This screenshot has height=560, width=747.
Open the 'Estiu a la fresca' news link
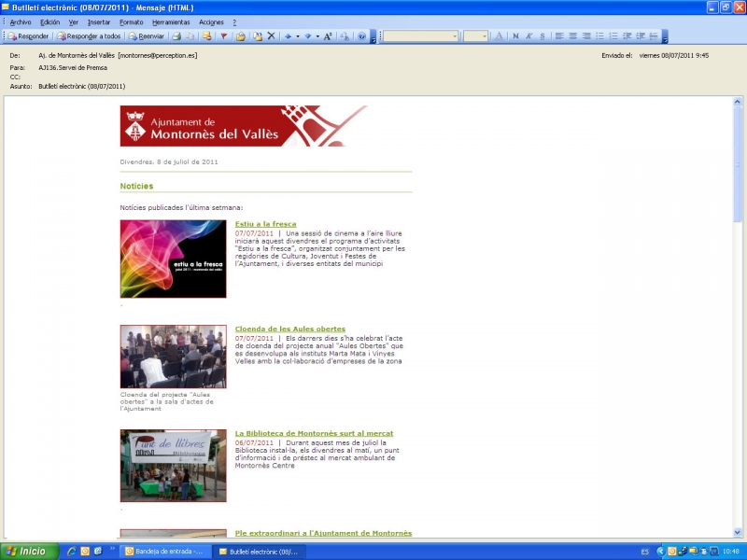(x=265, y=224)
